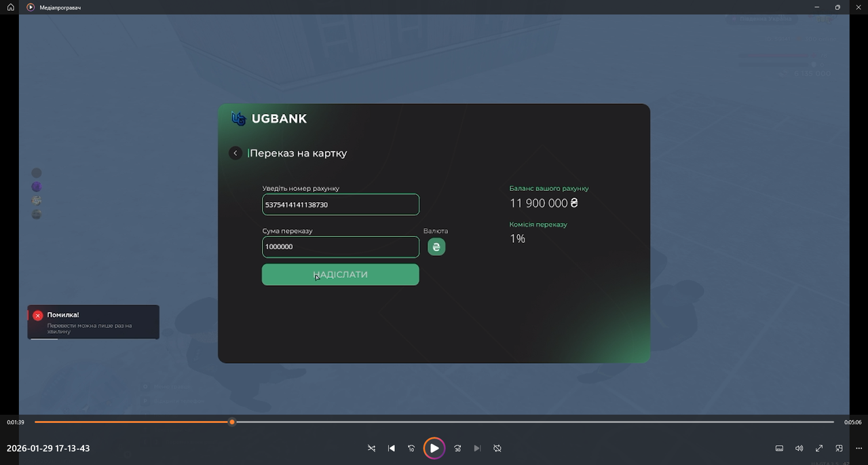The height and width of the screenshot is (465, 868).
Task: Go to the previous track
Action: (x=392, y=448)
